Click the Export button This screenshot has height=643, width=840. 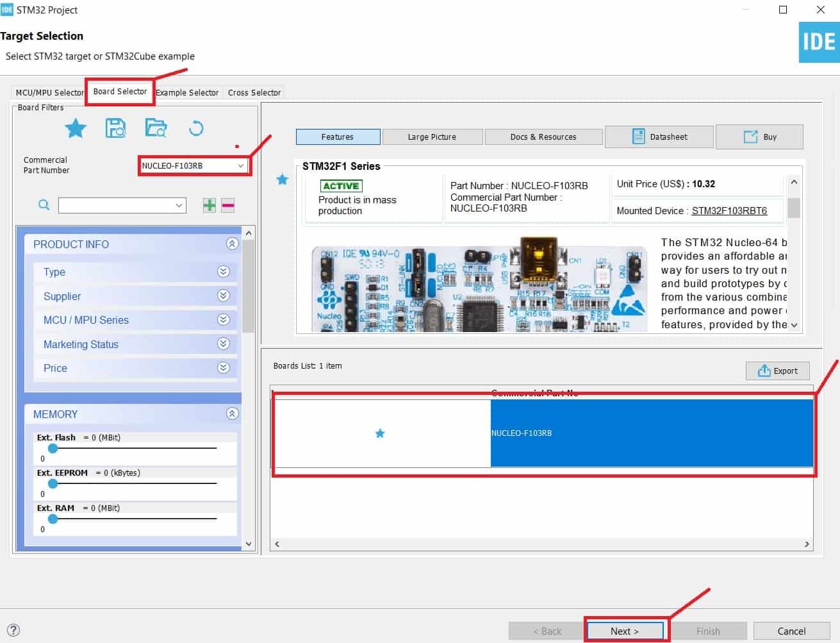click(x=778, y=371)
